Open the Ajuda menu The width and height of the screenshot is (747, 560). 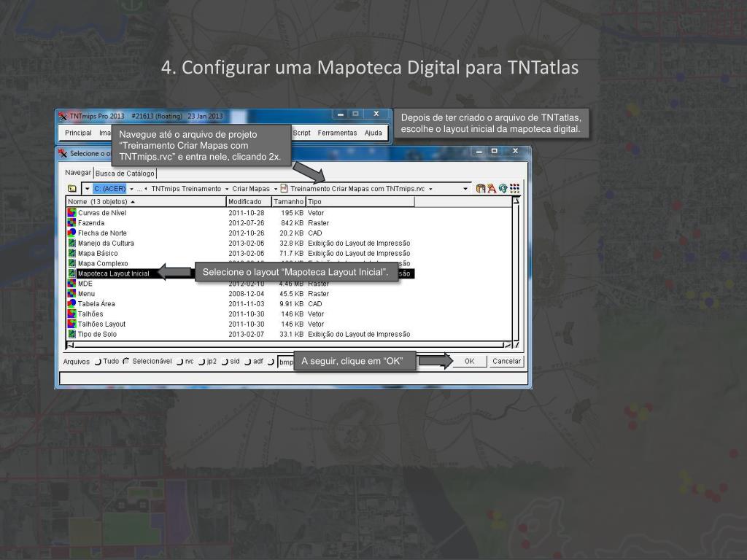tap(373, 133)
